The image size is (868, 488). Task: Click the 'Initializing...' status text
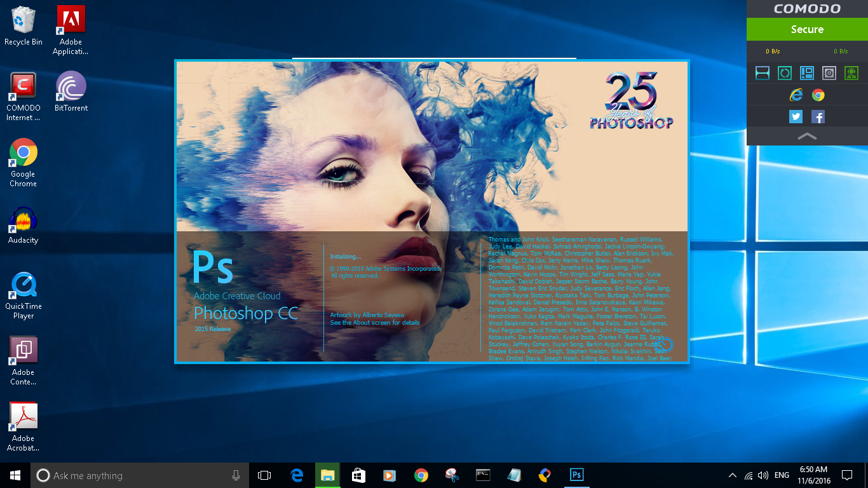click(346, 257)
